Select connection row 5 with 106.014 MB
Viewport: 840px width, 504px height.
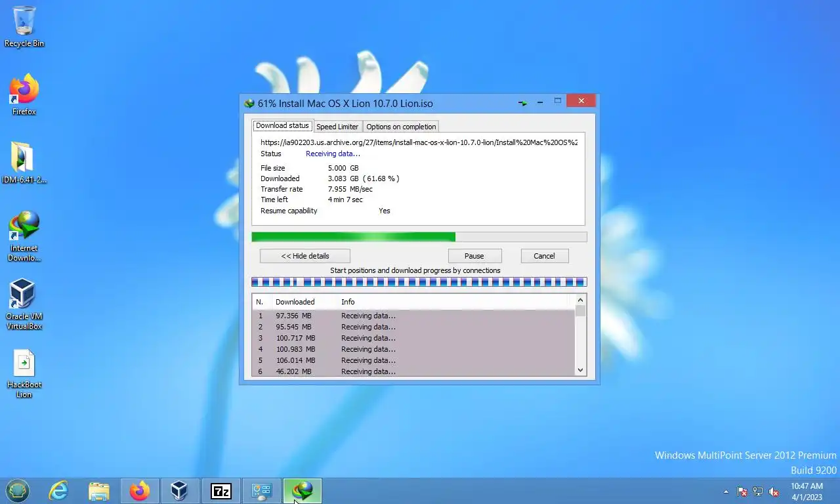coord(413,360)
